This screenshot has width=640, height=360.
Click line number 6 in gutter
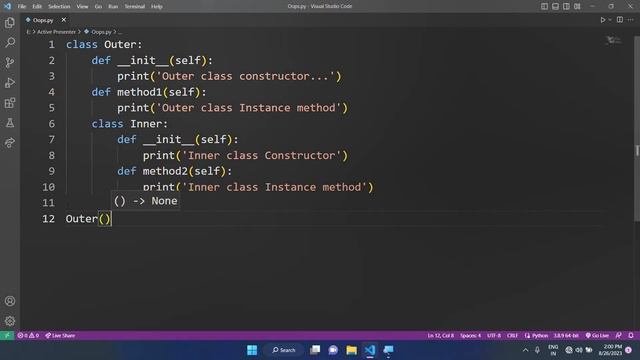tap(51, 124)
